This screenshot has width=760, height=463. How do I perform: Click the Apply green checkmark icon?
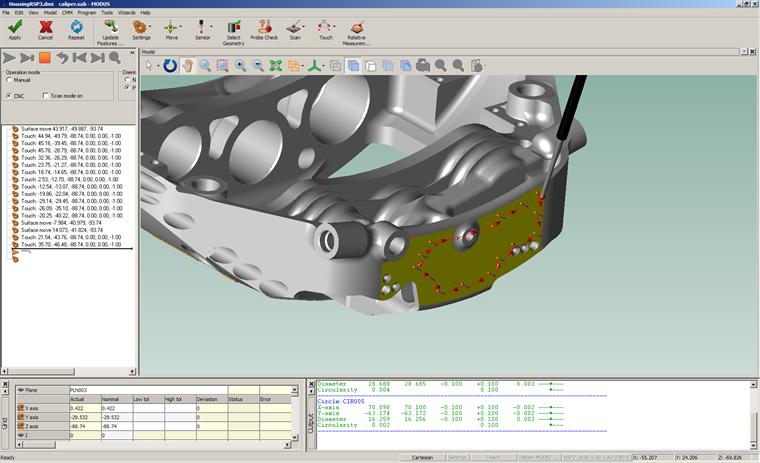14,26
